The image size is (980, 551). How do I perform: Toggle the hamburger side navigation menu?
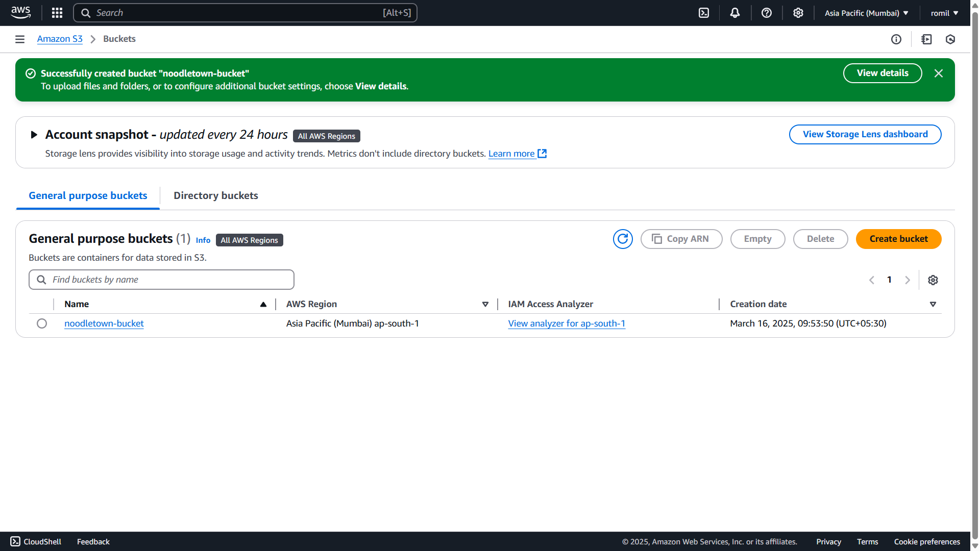pyautogui.click(x=20, y=39)
